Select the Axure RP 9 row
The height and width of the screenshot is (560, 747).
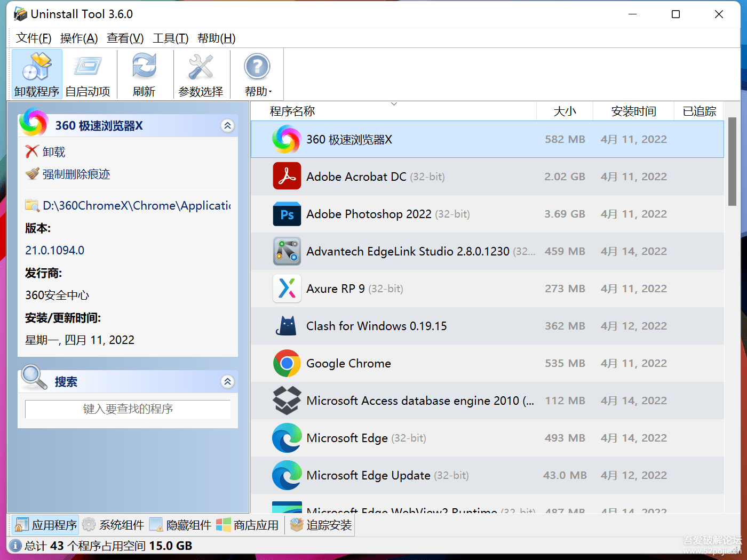487,289
